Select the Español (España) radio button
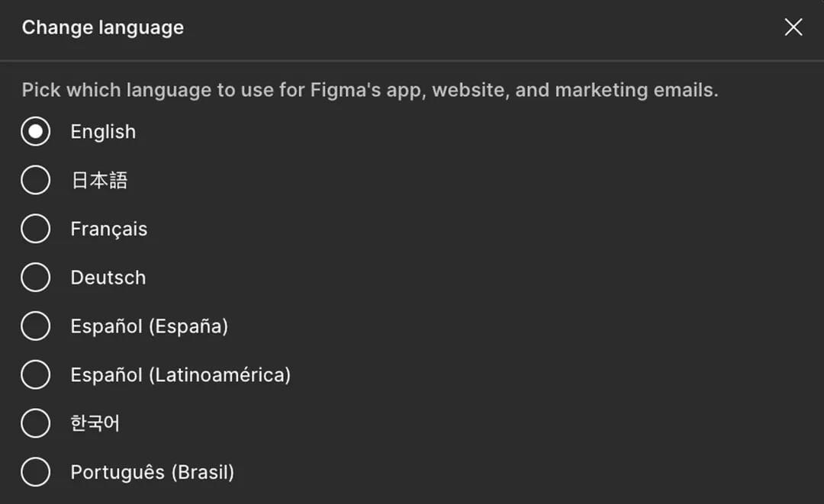This screenshot has height=504, width=824. tap(35, 326)
